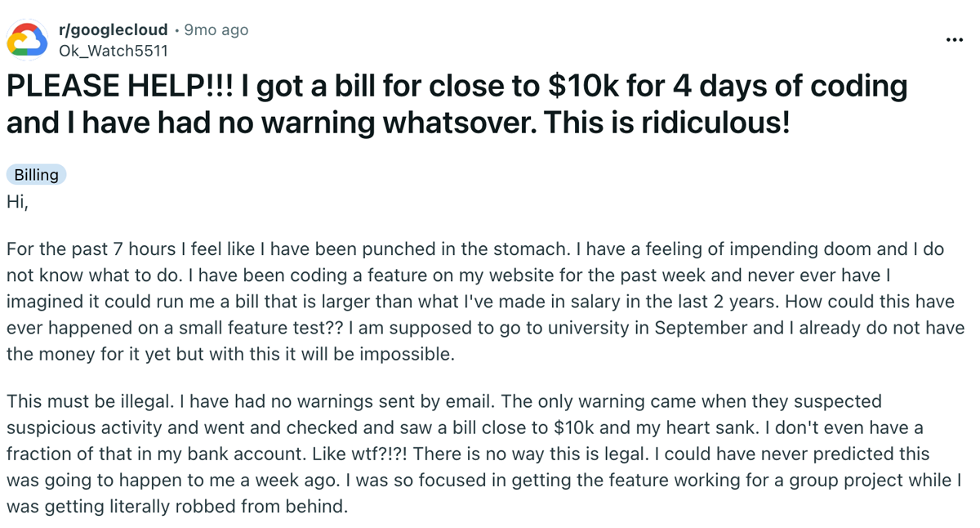Image resolution: width=980 pixels, height=528 pixels.
Task: Open the three-dot post options menu
Action: 954,39
